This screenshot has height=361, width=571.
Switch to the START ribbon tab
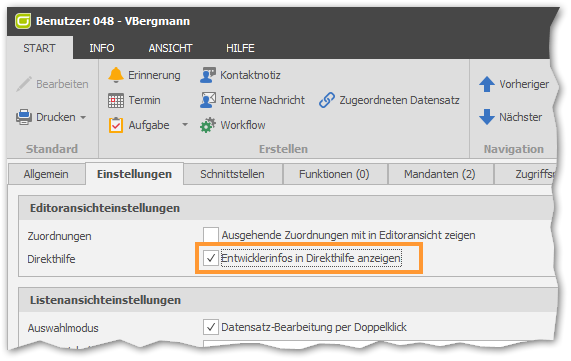click(x=39, y=48)
